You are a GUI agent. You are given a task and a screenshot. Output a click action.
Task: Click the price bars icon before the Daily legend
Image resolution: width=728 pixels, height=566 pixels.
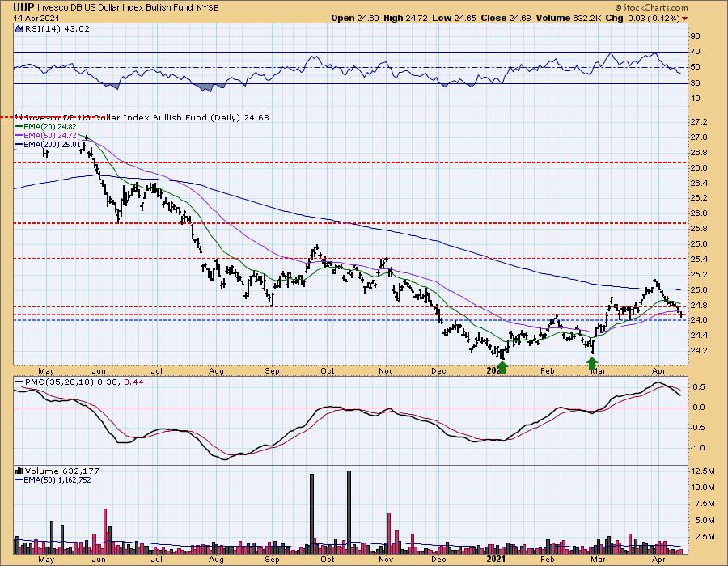(19, 117)
